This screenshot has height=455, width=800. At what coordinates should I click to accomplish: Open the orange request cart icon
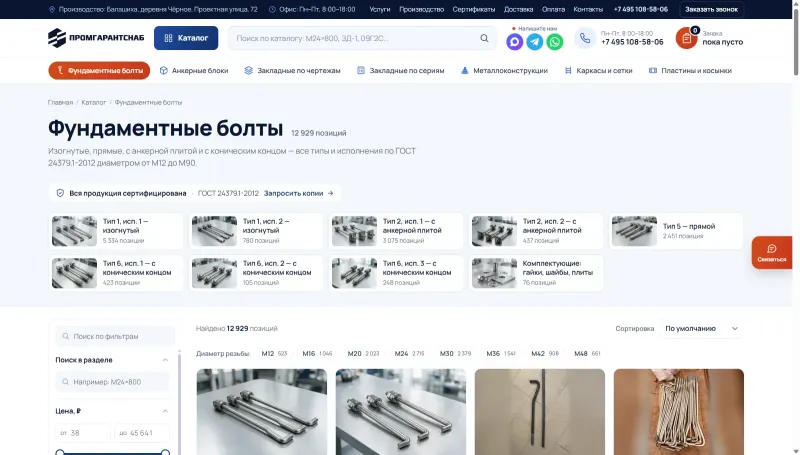686,38
